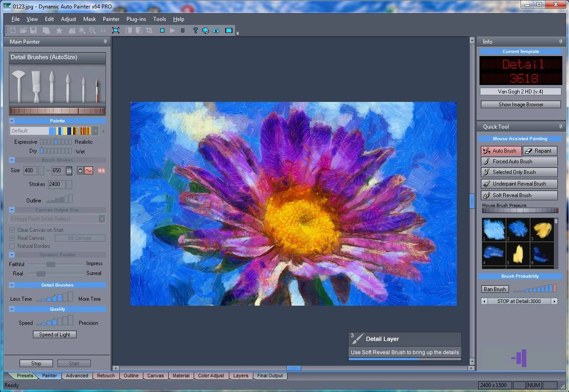Click the Show Image Browser button
The image size is (569, 392).
click(521, 105)
